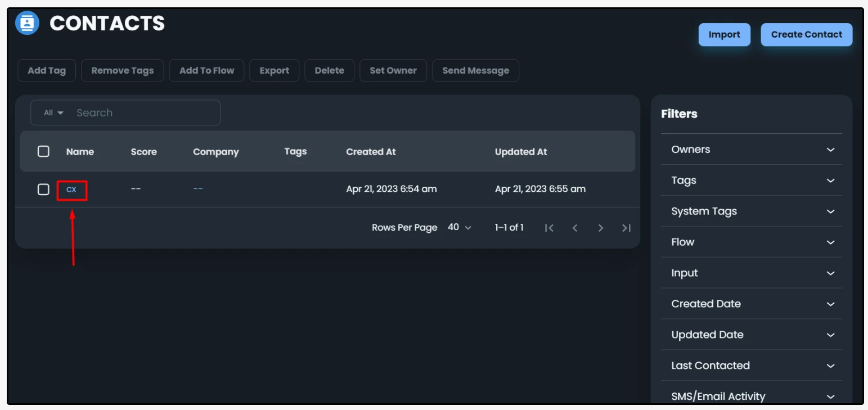Screen dimensions: 868x410
Task: Choose Send Message in action bar
Action: tap(475, 71)
